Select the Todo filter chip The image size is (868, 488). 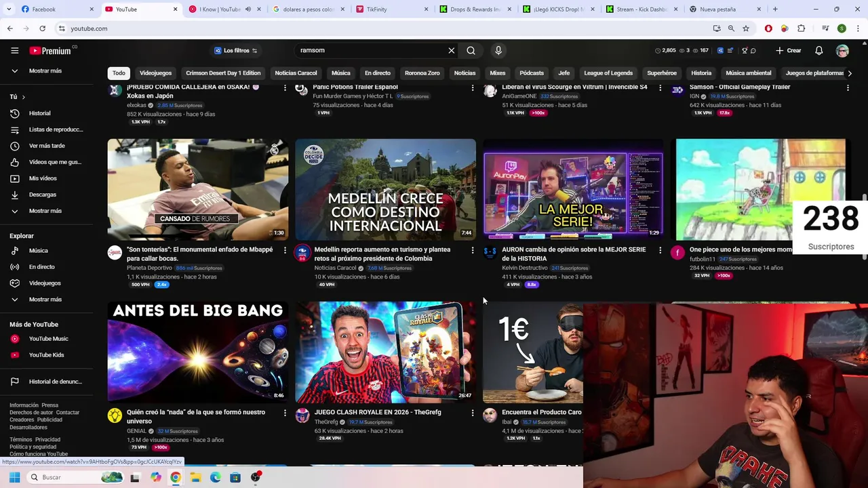point(119,73)
